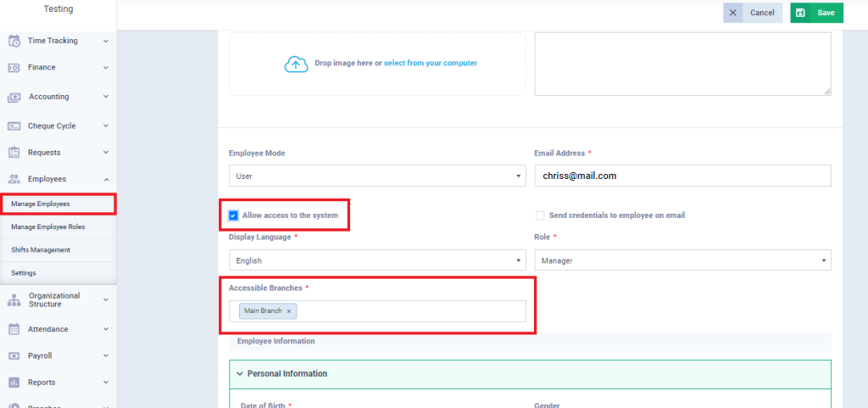
Task: Click the Main Branch tag text
Action: coord(263,311)
